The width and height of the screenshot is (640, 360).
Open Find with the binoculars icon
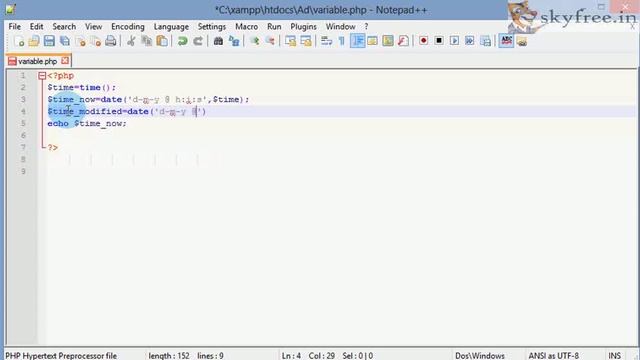pos(218,41)
